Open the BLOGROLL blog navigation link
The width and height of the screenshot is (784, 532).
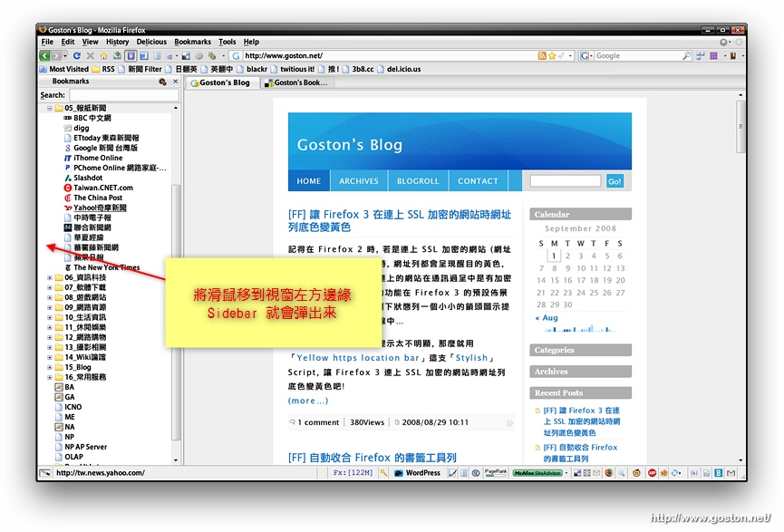click(418, 181)
